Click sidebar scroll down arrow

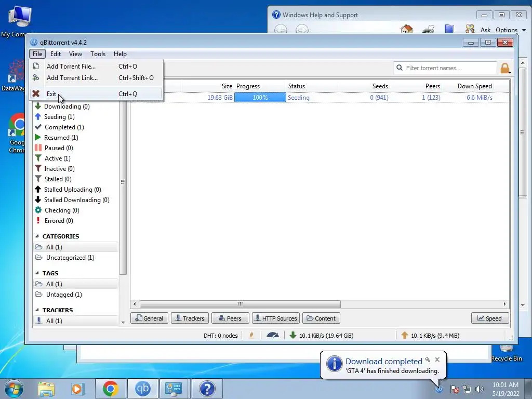point(123,322)
